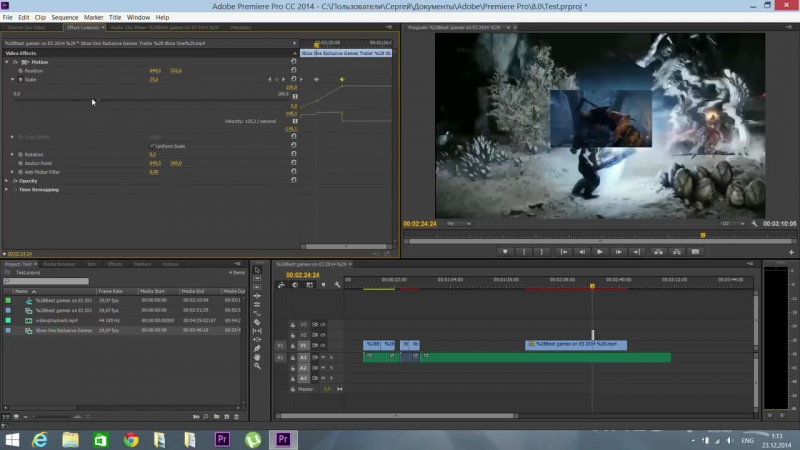Solo audio track A2

[x=331, y=368]
